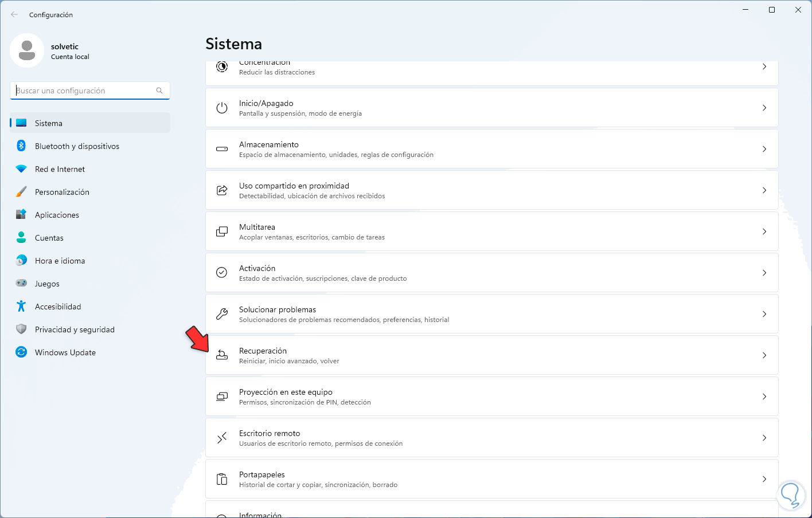Expand the Recuperación row chevron
This screenshot has width=812, height=518.
tap(764, 355)
